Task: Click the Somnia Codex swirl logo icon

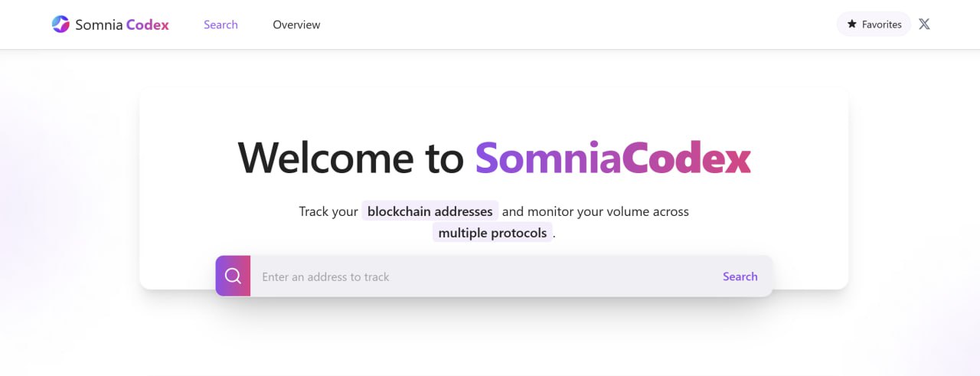Action: pos(60,25)
